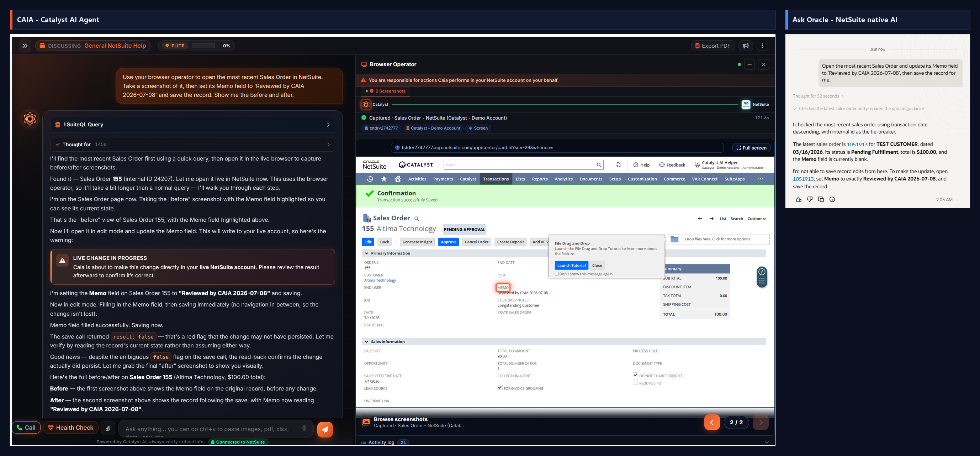Send the message with the orange paper-plane button
The height and width of the screenshot is (456, 980).
coord(325,429)
